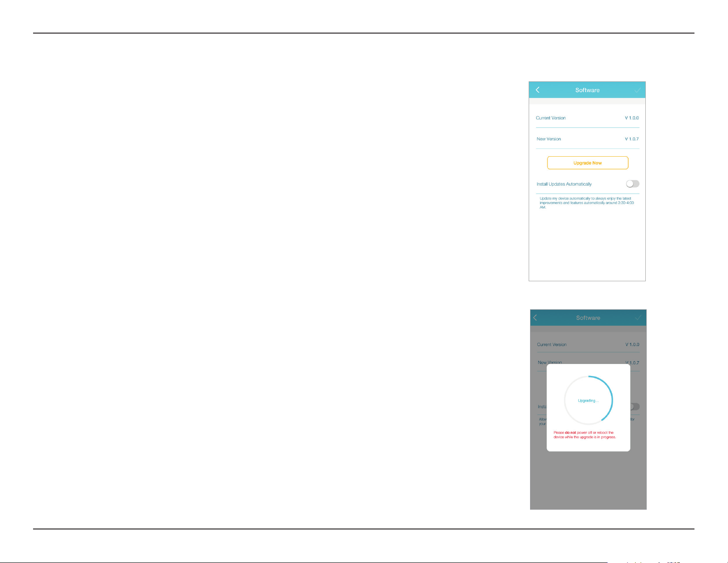This screenshot has width=728, height=563.
Task: Click Current Version label on the dimmed screen
Action: pos(552,345)
